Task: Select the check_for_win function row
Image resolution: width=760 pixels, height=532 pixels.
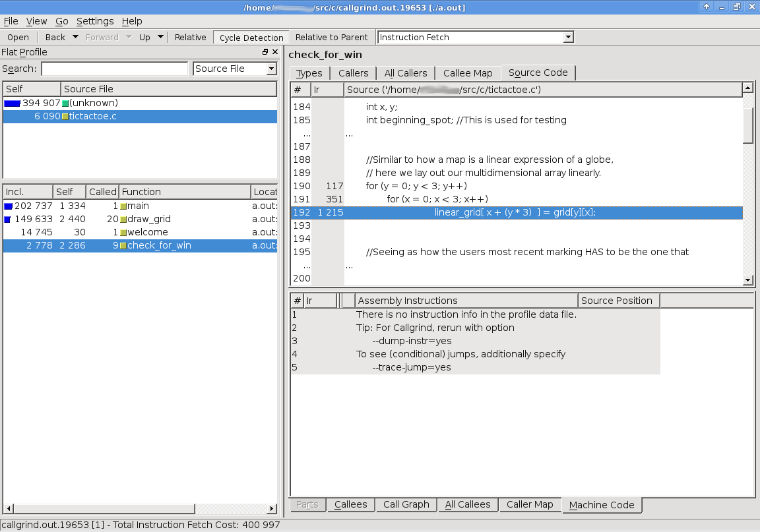Action: tap(140, 246)
